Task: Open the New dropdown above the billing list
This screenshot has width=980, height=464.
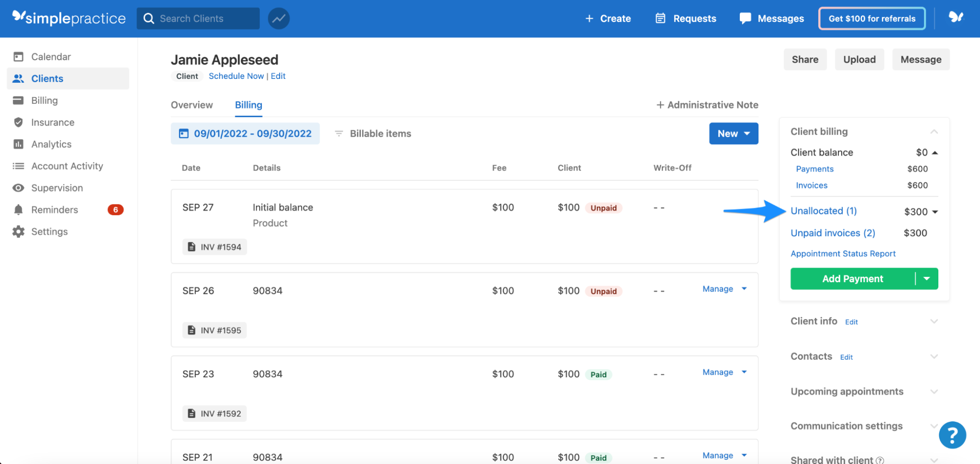Action: tap(733, 133)
